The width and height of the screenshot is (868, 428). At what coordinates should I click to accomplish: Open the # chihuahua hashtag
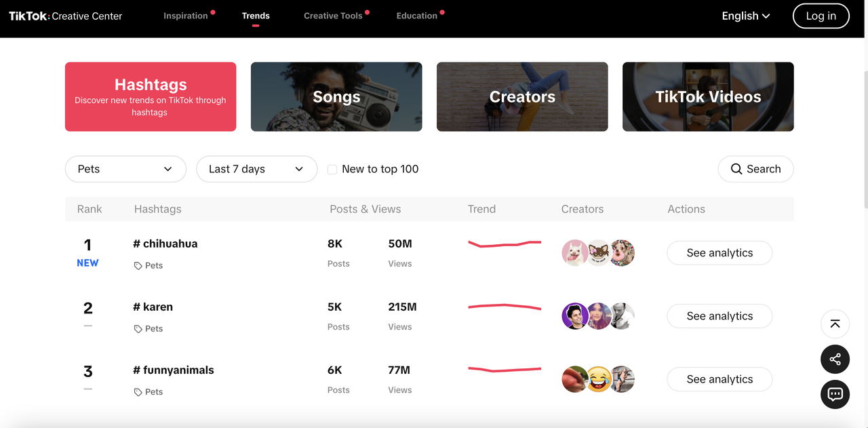click(x=165, y=244)
